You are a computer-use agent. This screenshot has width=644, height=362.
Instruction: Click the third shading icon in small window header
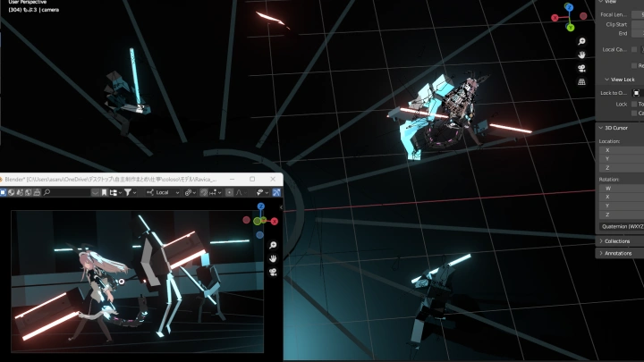pos(20,192)
